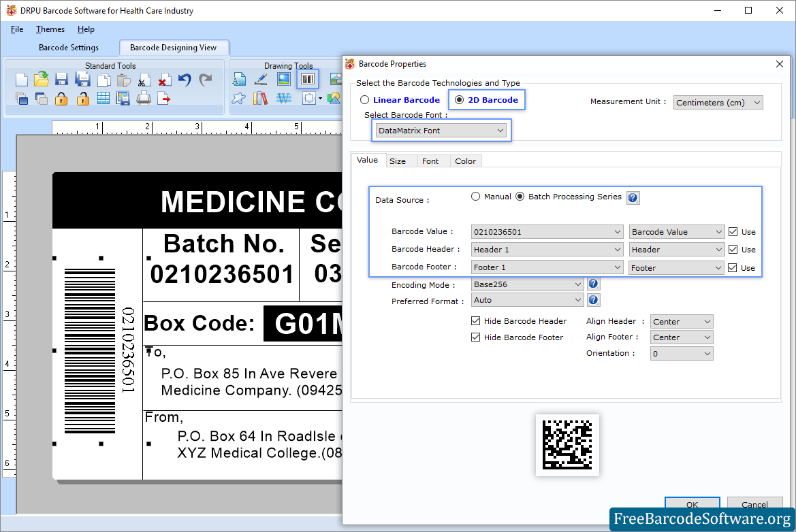The image size is (796, 532).
Task: Open the Preferred Format Auto dropdown
Action: click(x=527, y=300)
